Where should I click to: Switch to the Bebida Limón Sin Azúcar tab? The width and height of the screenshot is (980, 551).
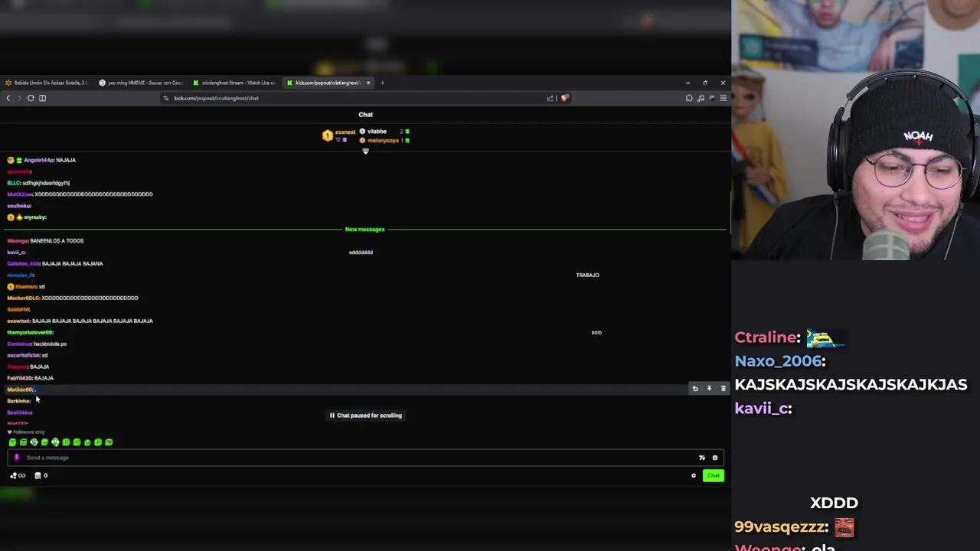tap(47, 83)
